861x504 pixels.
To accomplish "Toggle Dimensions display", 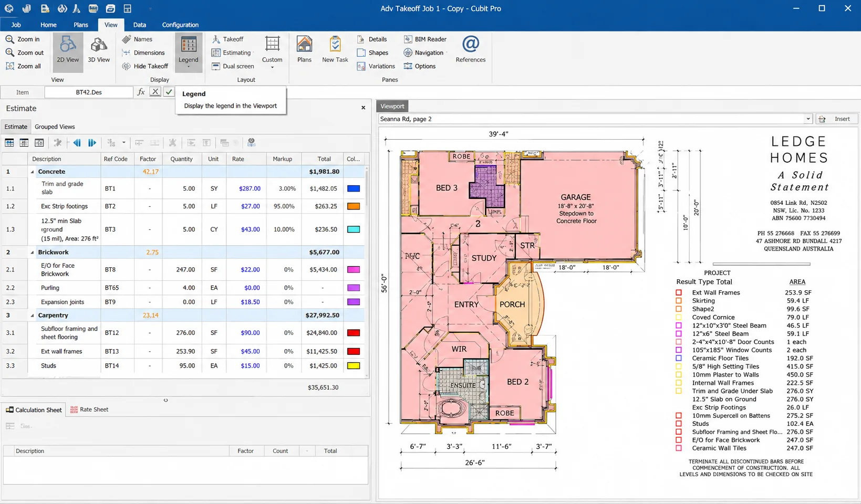I will click(x=143, y=53).
